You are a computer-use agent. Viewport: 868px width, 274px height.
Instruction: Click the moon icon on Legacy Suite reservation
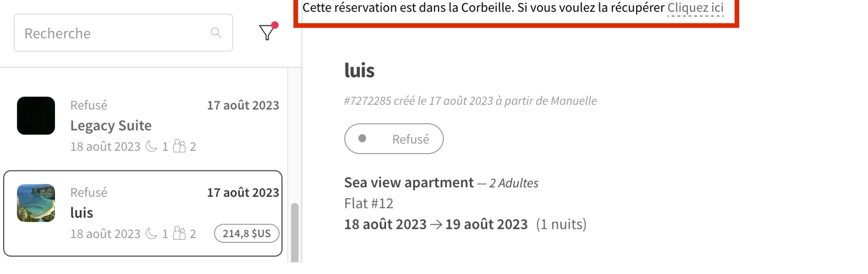pos(152,146)
